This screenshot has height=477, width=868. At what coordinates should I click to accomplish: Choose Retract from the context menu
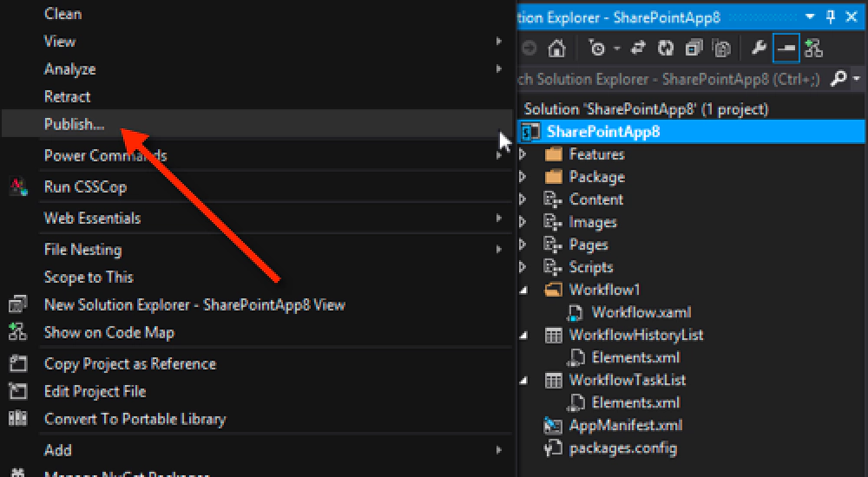click(x=67, y=96)
